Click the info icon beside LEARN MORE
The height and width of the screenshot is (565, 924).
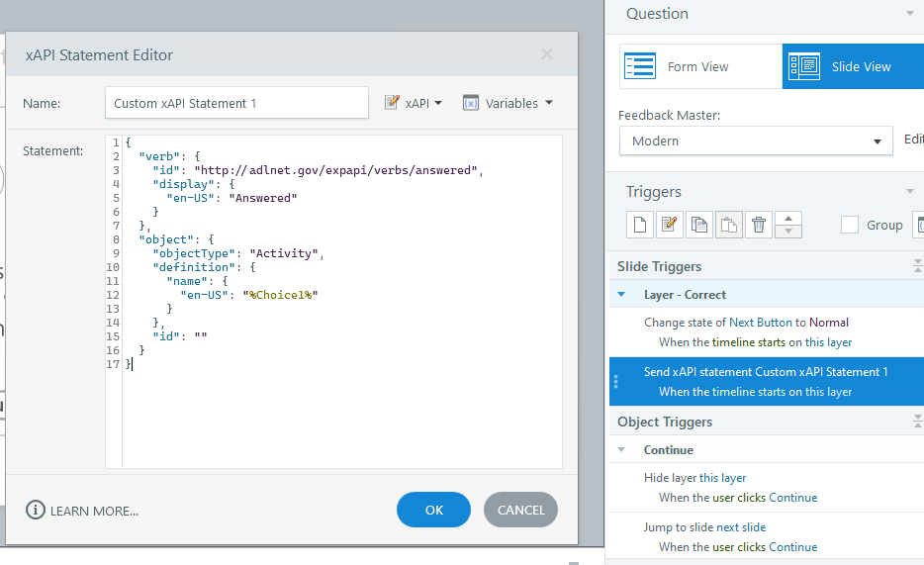coord(36,510)
